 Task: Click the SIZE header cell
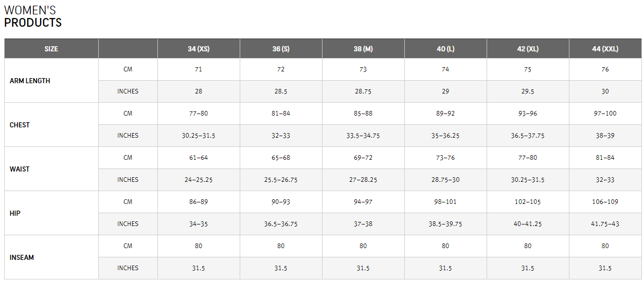(x=51, y=49)
